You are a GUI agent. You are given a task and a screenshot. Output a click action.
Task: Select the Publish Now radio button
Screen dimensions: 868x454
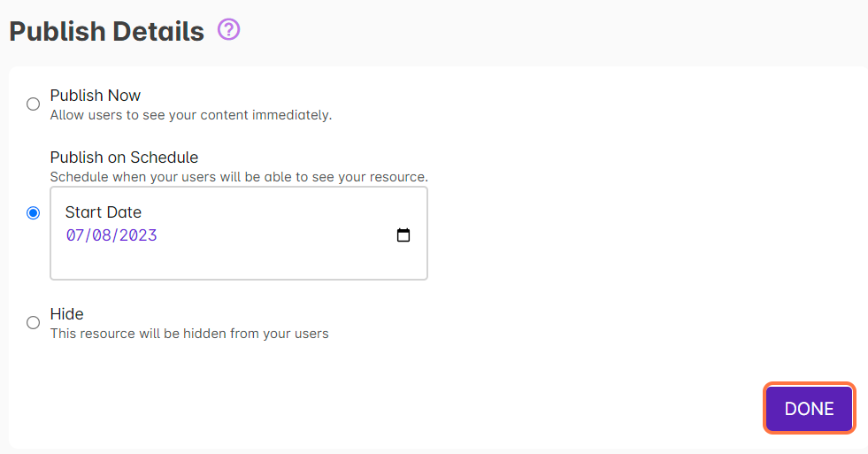34,104
